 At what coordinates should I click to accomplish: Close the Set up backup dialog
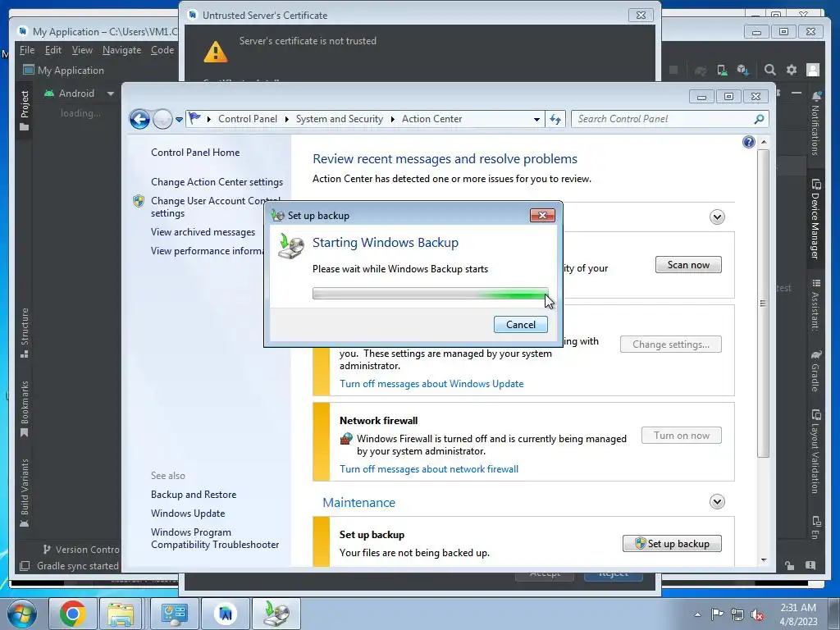point(542,216)
